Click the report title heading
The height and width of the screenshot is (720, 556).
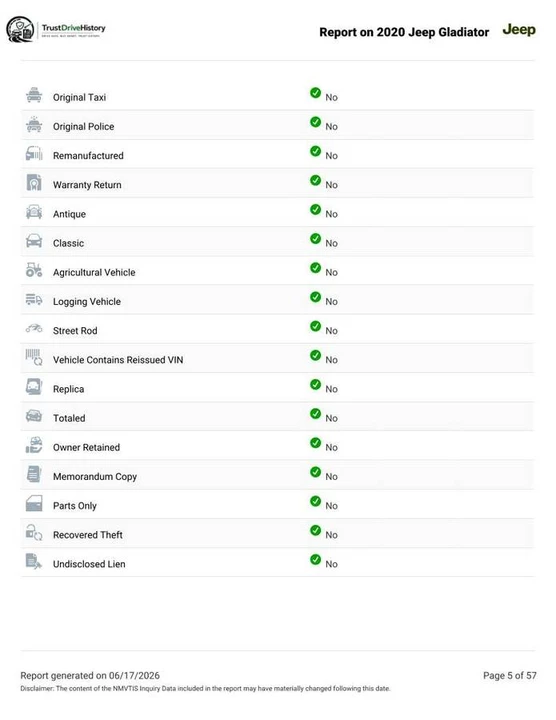click(x=404, y=32)
